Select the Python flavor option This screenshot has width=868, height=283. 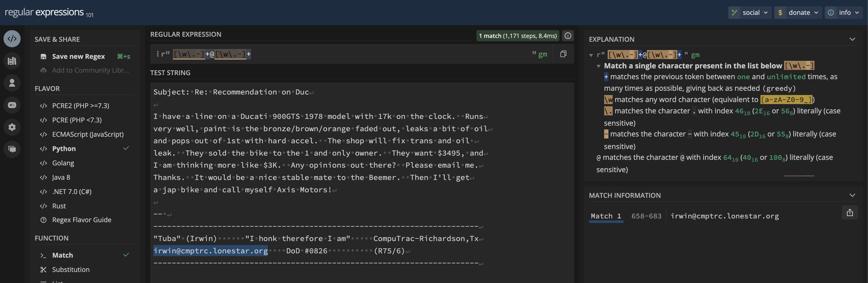[x=64, y=149]
